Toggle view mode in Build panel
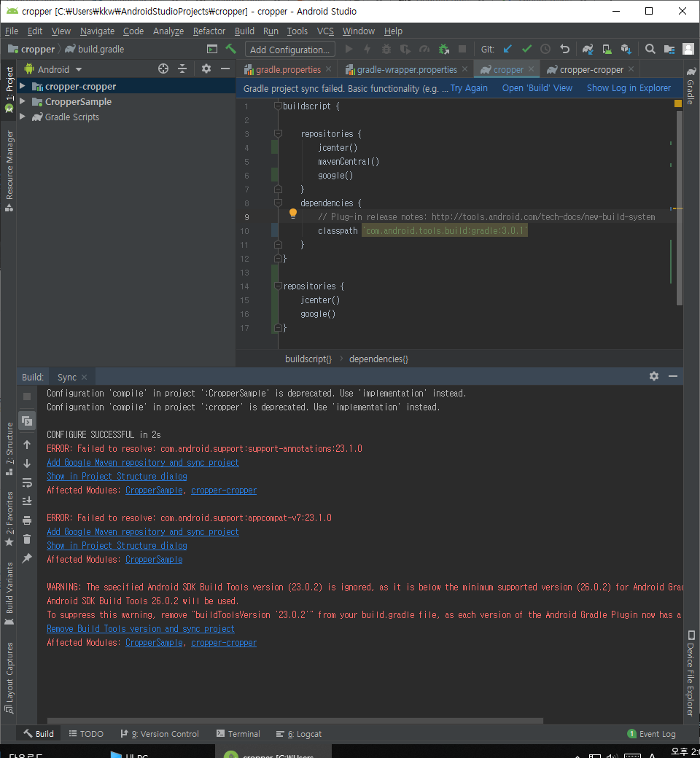Image resolution: width=700 pixels, height=758 pixels. 27,421
